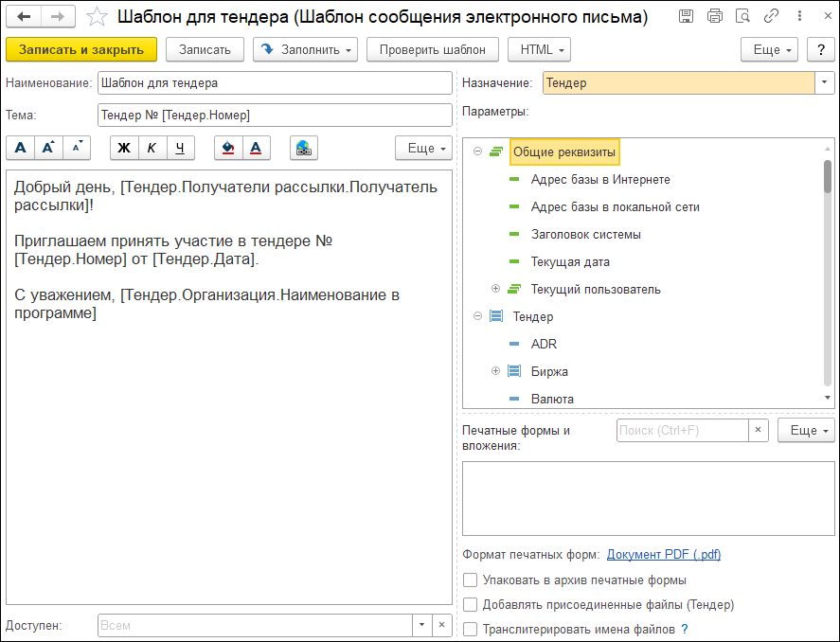Open the Заполнить dropdown button
The height and width of the screenshot is (642, 840).
[x=305, y=50]
